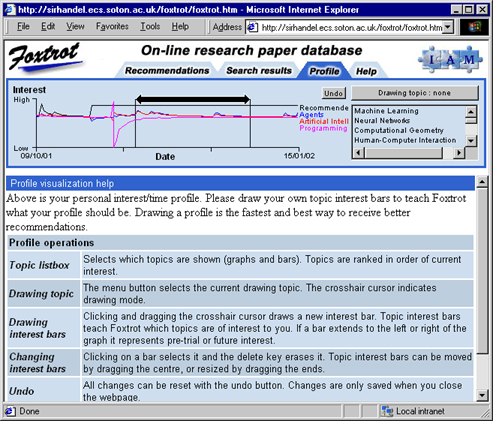Click the Local intranet zone icon
The height and width of the screenshot is (421, 493).
[x=387, y=411]
